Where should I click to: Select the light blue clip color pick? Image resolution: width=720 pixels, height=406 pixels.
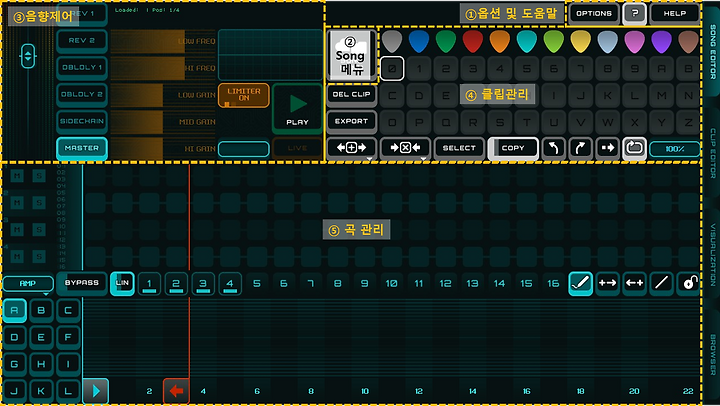click(608, 41)
